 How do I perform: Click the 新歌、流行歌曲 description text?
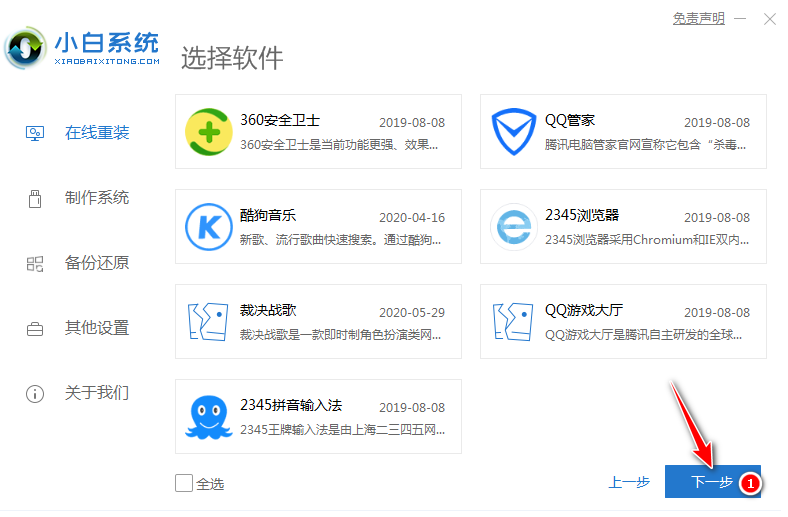(x=340, y=240)
